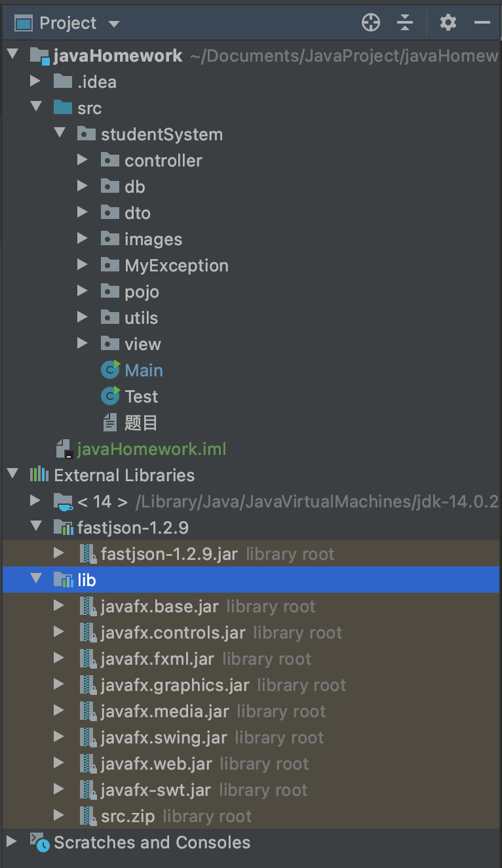Click the studentSystem package icon

point(87,134)
